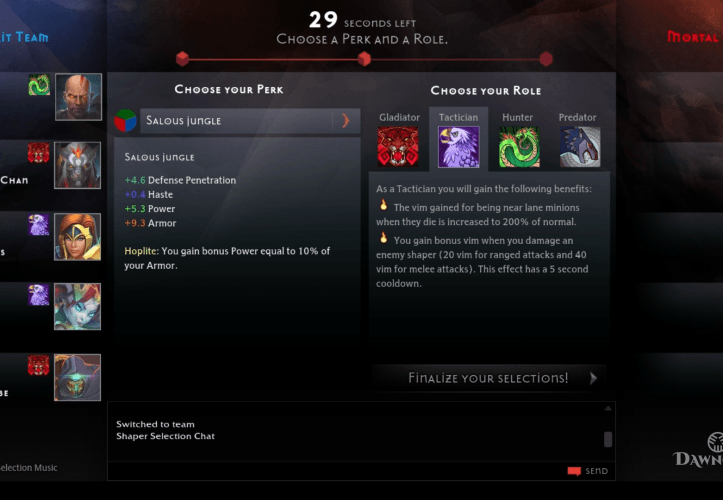
Task: Click the green serpent badge beside first teammate
Action: [39, 85]
